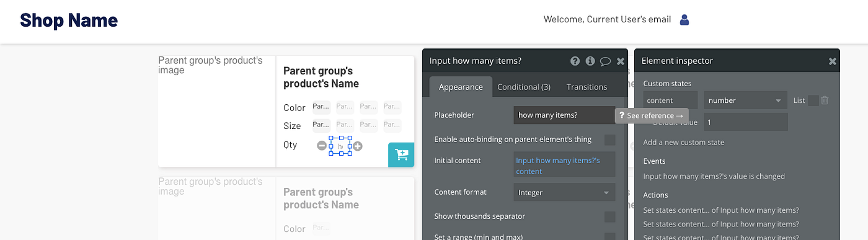Click Add a new custom state
The image size is (868, 240).
coord(684,142)
